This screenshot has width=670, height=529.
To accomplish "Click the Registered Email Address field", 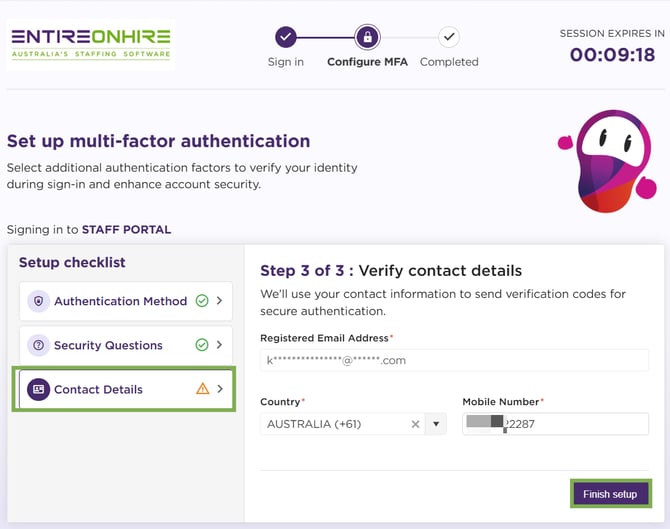I will click(454, 360).
